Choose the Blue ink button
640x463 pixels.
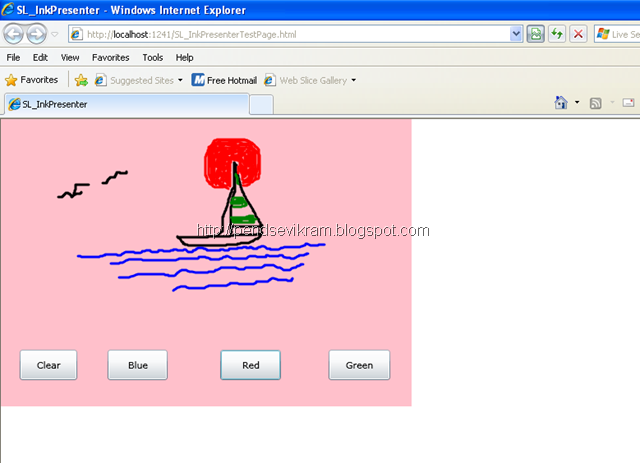click(138, 365)
